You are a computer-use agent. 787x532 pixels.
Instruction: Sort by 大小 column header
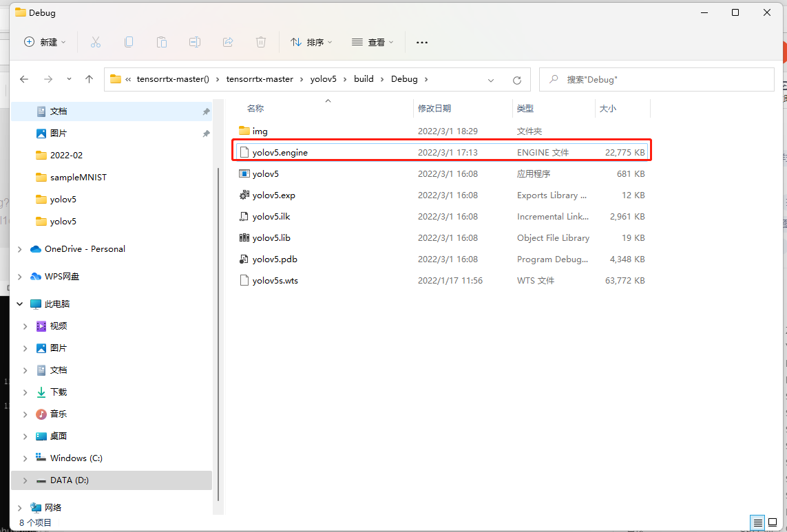[607, 109]
